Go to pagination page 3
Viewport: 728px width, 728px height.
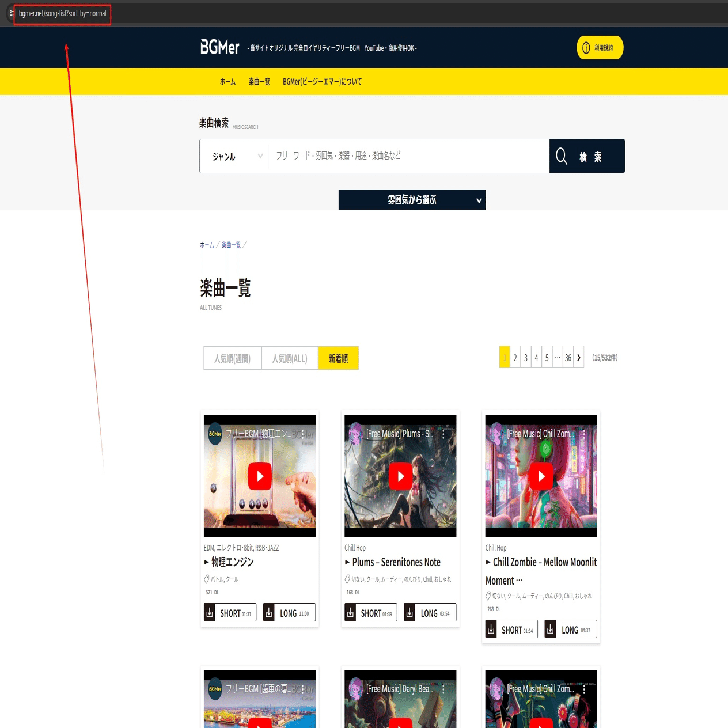tap(526, 358)
